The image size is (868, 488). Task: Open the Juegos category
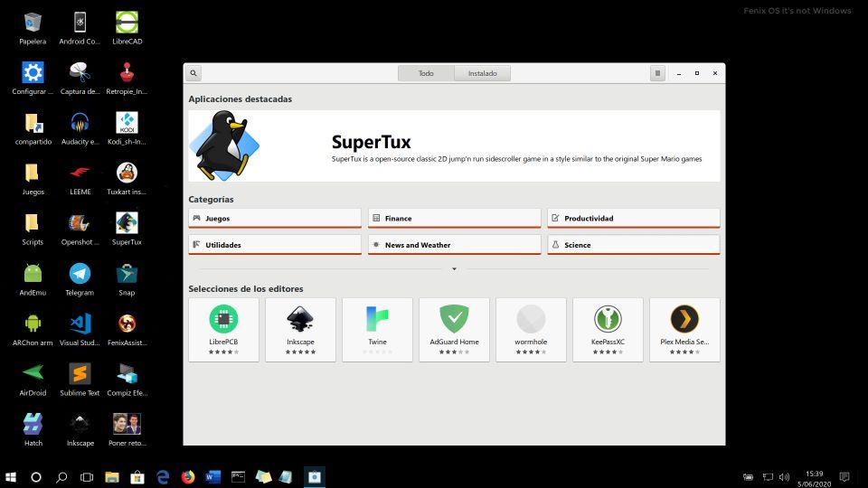[x=275, y=218]
